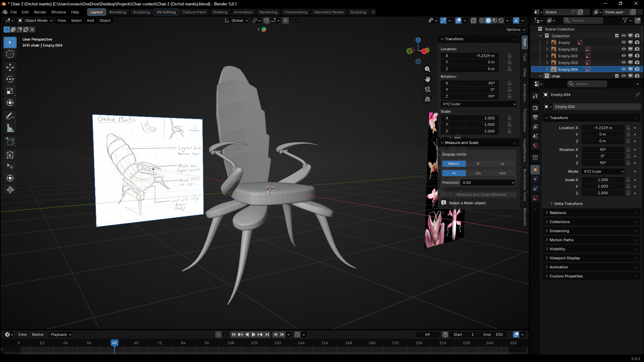The height and width of the screenshot is (362, 644).
Task: Uncheck the chair collection checkbox
Action: tap(616, 76)
